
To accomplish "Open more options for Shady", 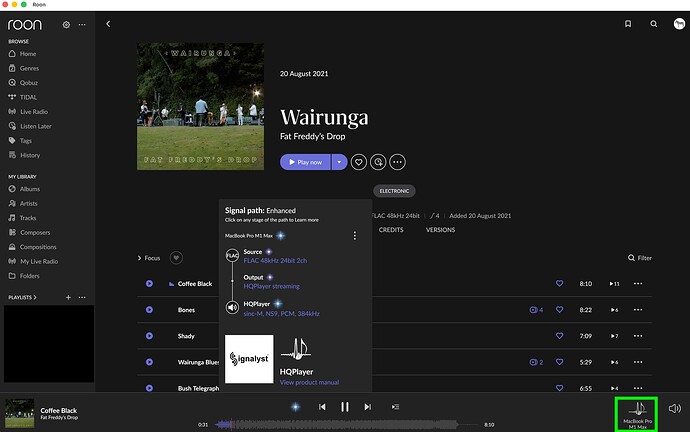I will (638, 336).
